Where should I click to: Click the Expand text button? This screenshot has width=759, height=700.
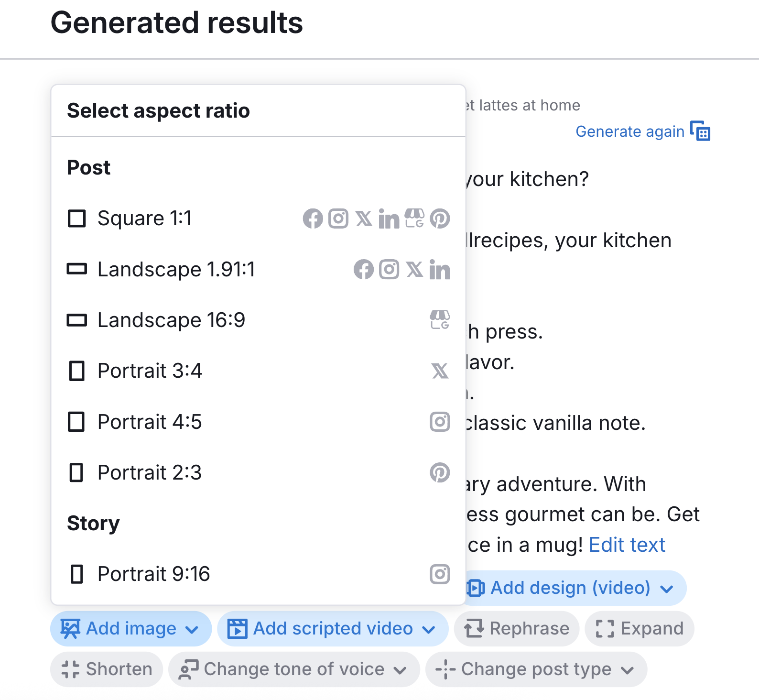[x=639, y=629]
